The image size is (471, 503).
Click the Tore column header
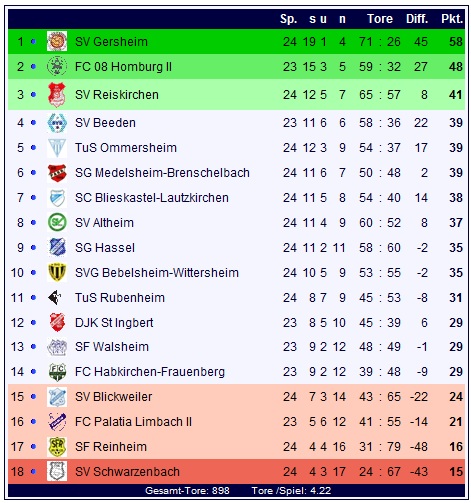coord(380,19)
